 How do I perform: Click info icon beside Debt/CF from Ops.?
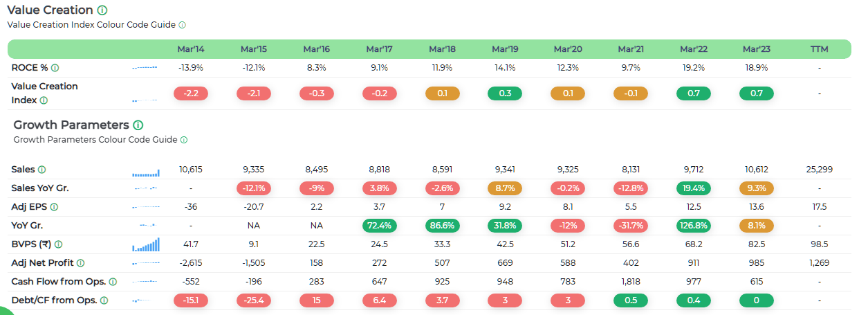pos(104,300)
